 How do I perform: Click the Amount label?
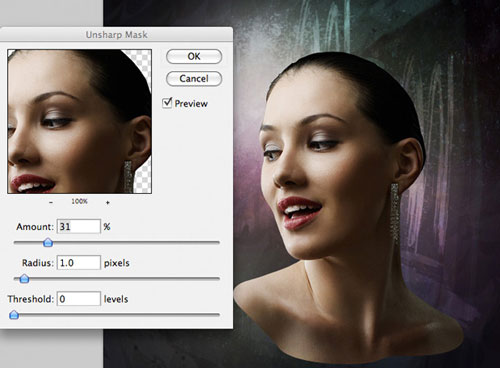tap(35, 227)
